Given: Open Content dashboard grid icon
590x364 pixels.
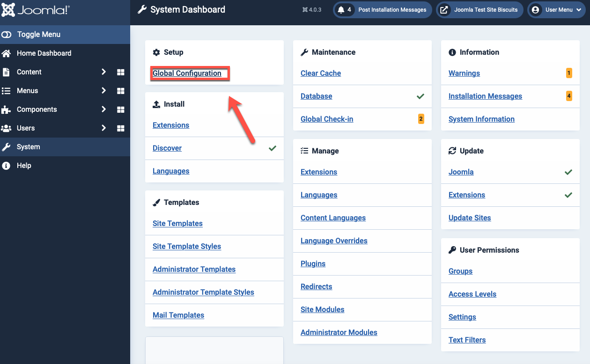Looking at the screenshot, I should pos(120,72).
